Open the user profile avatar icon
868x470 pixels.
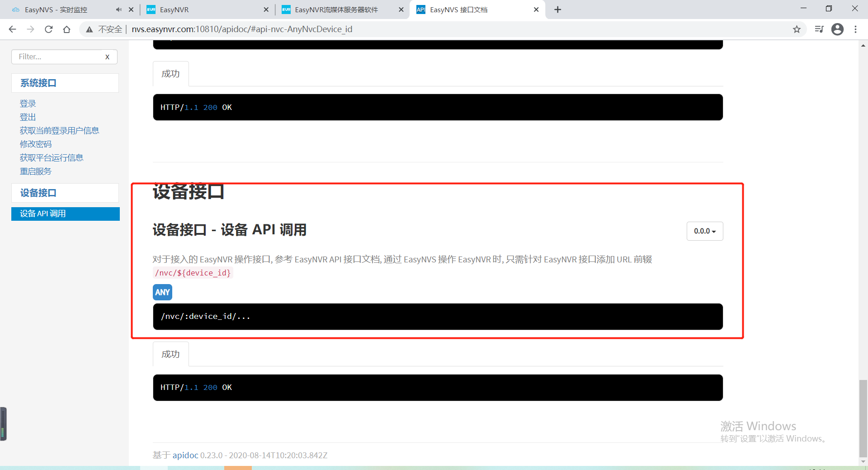[837, 29]
